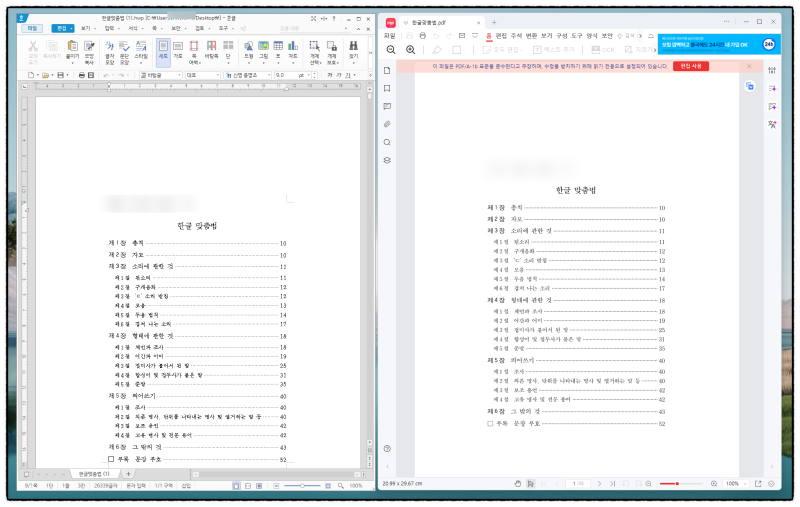The image size is (800, 507).
Task: Click the 한글맞춤법 (1) document tab at bottom
Action: (x=94, y=474)
